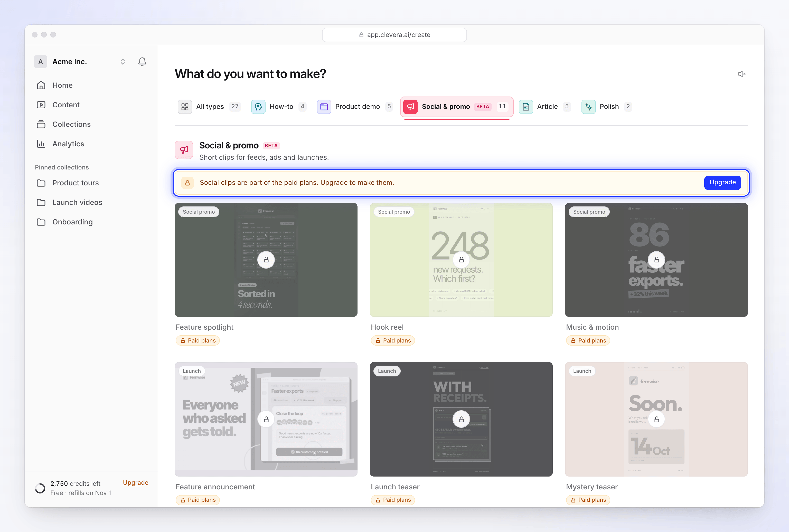Viewport: 789px width, 532px height.
Task: Open the Launch teaser thumbnail
Action: click(x=461, y=419)
